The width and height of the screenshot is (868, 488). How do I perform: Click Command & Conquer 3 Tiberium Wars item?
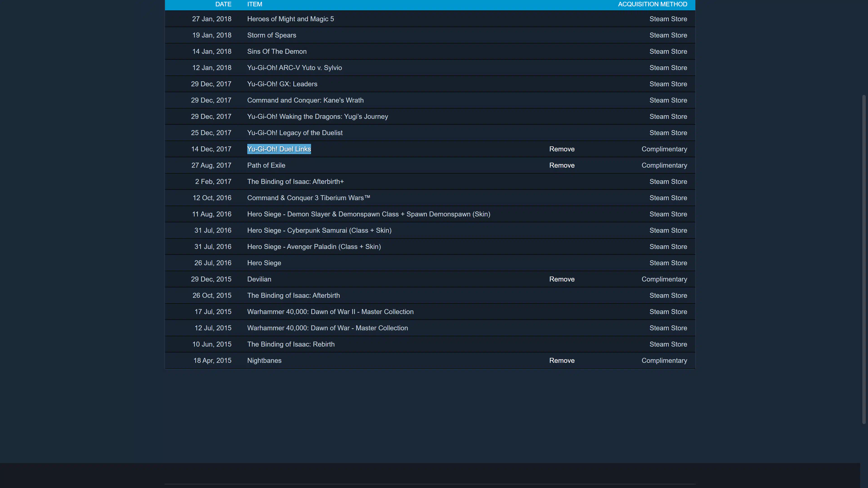tap(309, 198)
